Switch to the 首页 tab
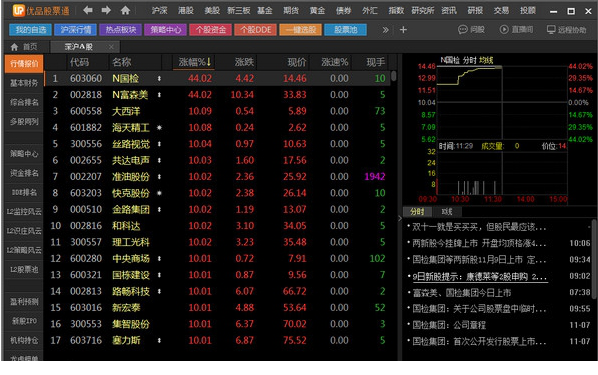 (x=24, y=47)
